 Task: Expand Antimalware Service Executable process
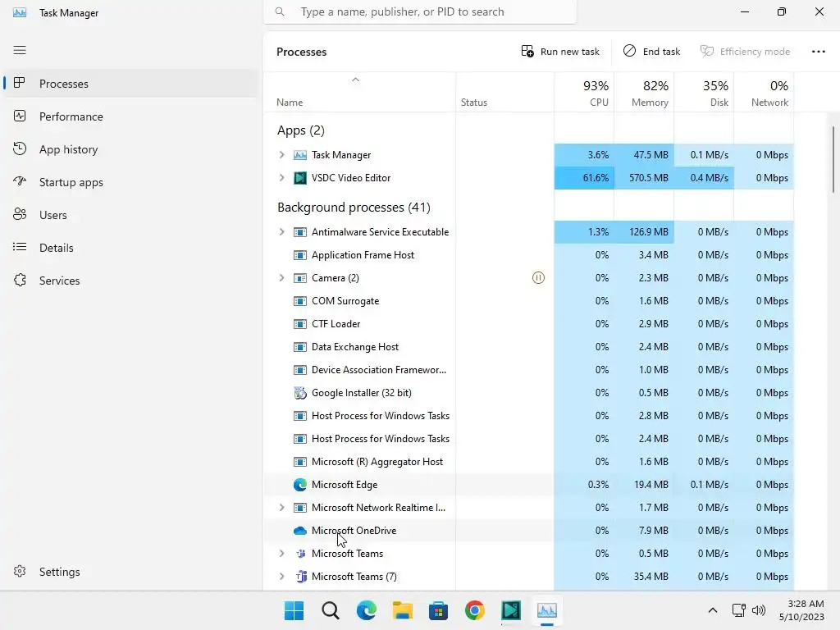coord(282,232)
